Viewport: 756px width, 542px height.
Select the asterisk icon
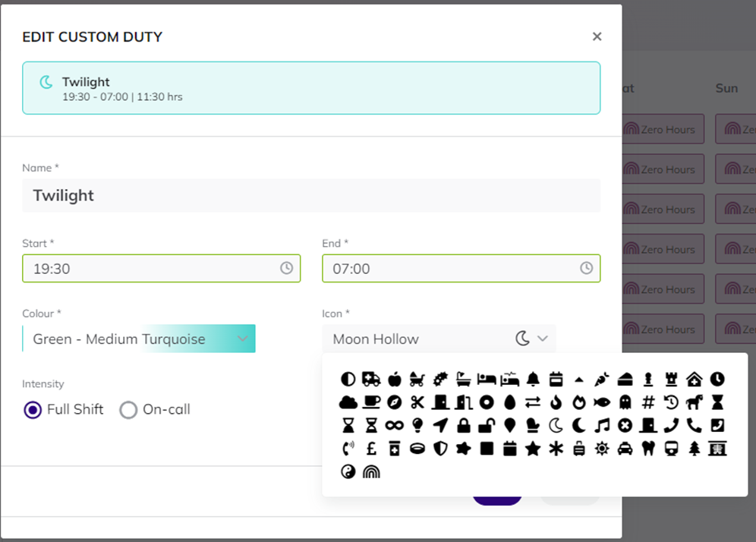(556, 449)
